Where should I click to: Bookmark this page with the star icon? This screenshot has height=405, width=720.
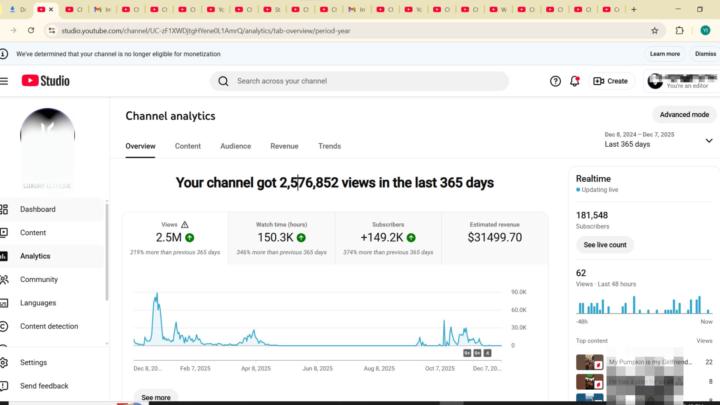point(655,31)
